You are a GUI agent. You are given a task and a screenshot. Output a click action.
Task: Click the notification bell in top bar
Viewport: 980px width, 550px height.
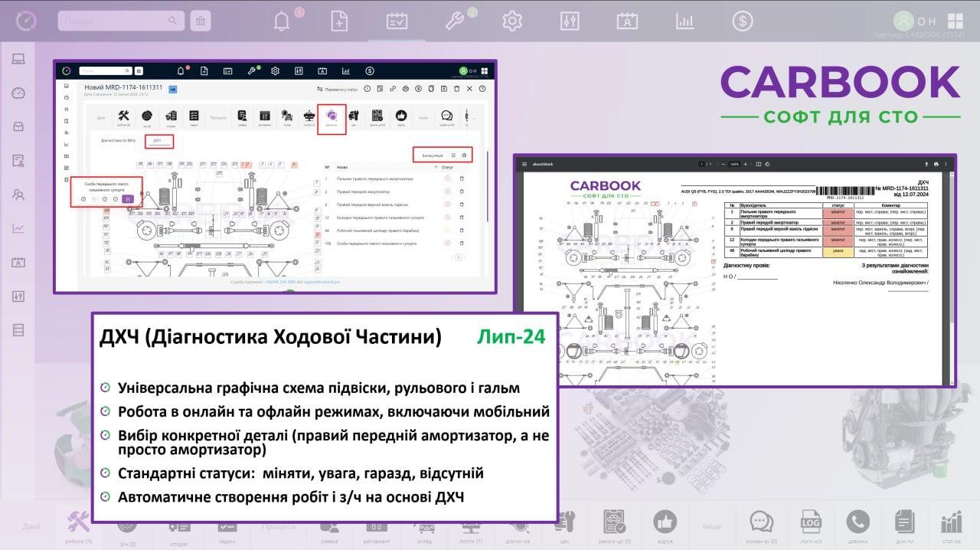282,21
